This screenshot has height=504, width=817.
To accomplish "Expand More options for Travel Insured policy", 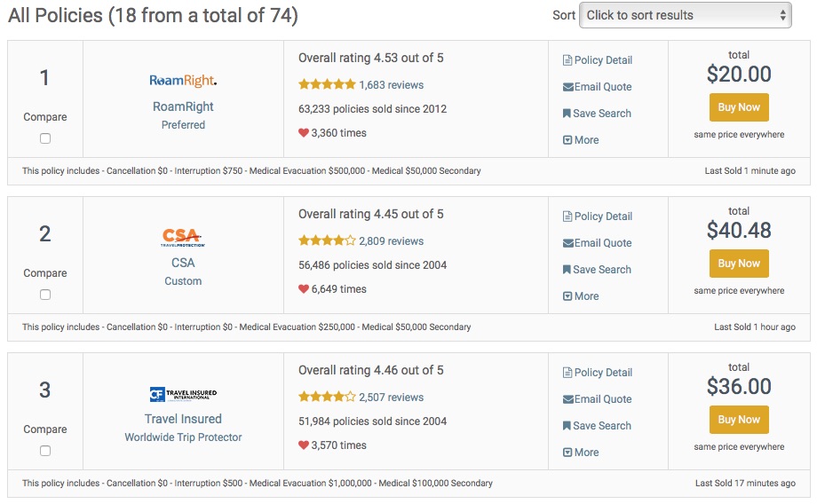I will pos(581,453).
